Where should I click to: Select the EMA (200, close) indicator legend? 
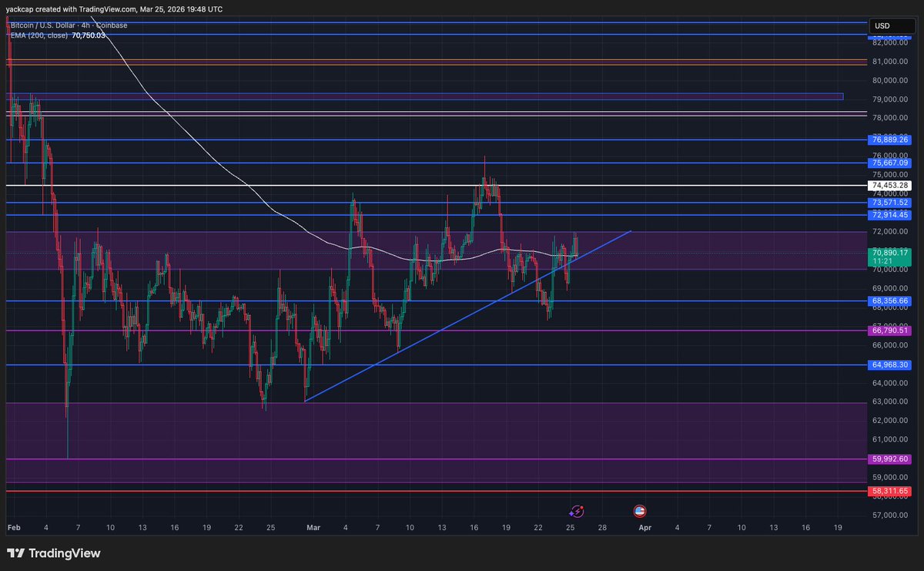[38, 35]
